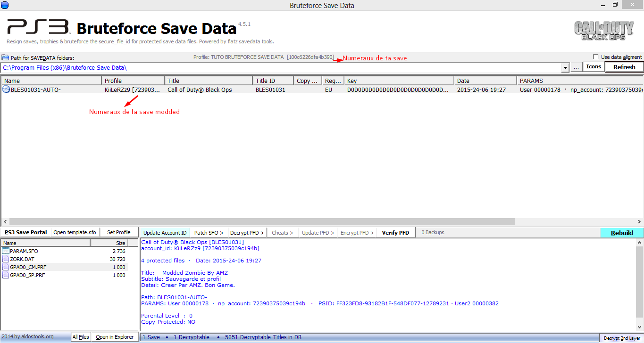Sort files by the file list Name header
The height and width of the screenshot is (343, 644).
pos(46,243)
